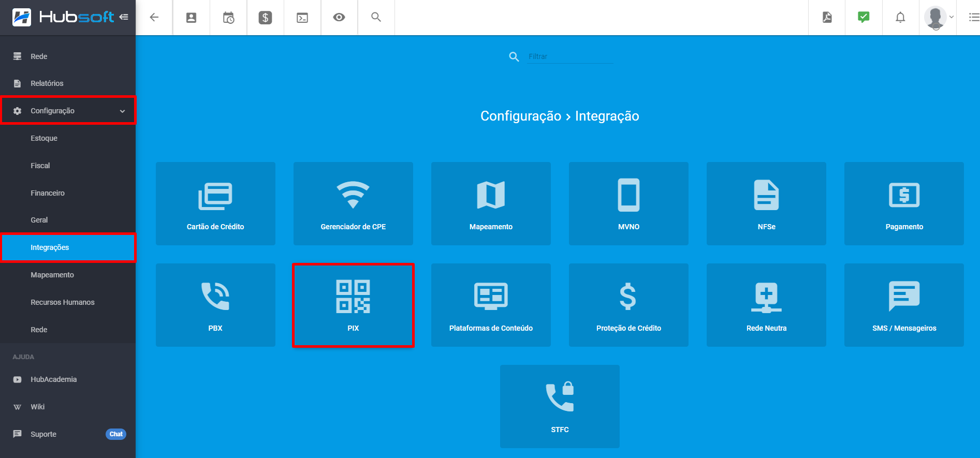
Task: Open HubAcademia help link
Action: pyautogui.click(x=68, y=379)
